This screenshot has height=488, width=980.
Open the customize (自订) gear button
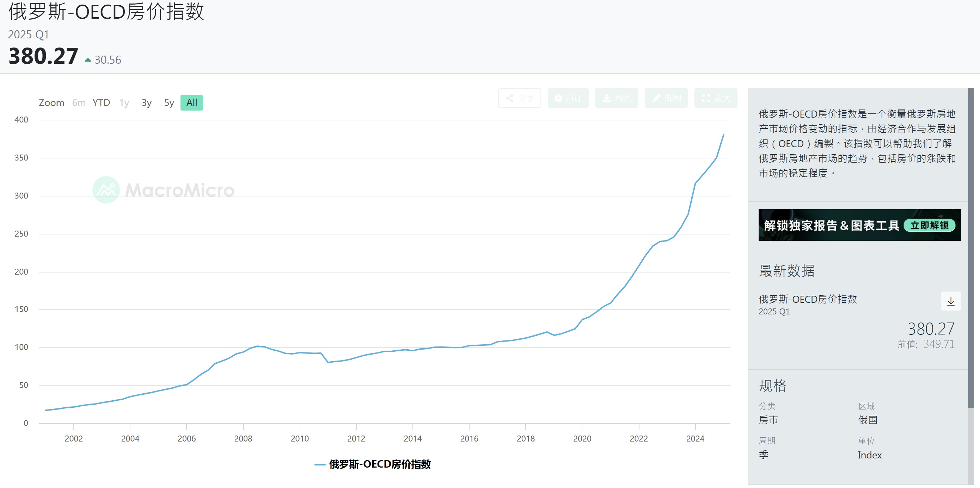click(x=568, y=98)
